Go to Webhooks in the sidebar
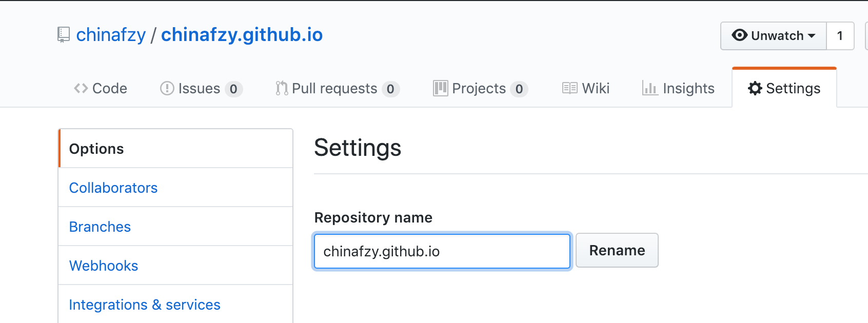Image resolution: width=868 pixels, height=323 pixels. (x=104, y=266)
